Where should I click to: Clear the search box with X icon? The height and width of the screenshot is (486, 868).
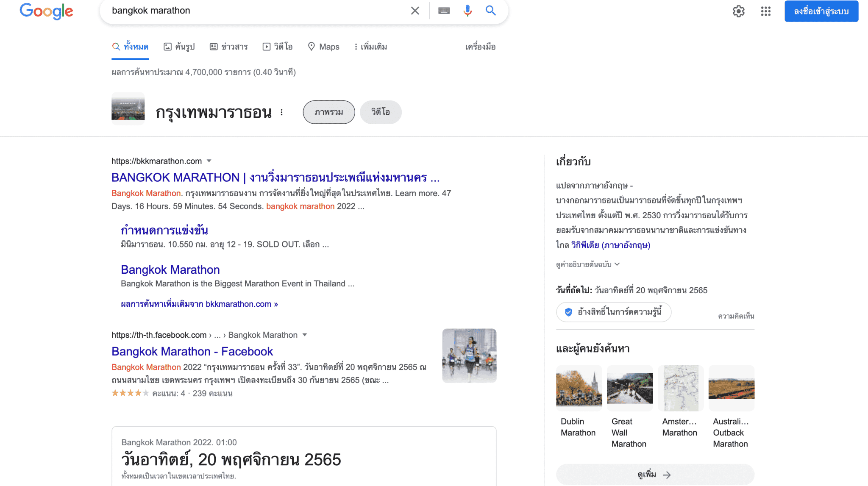pos(415,11)
